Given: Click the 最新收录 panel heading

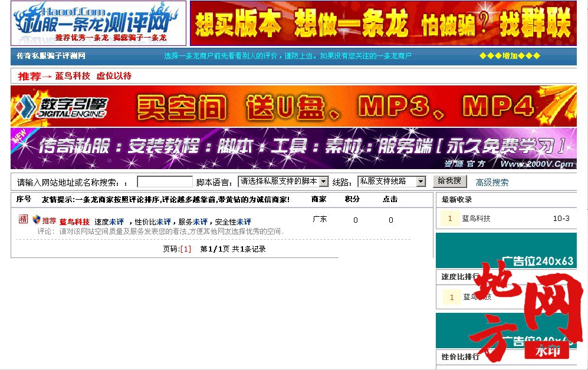Looking at the screenshot, I should pos(456,200).
